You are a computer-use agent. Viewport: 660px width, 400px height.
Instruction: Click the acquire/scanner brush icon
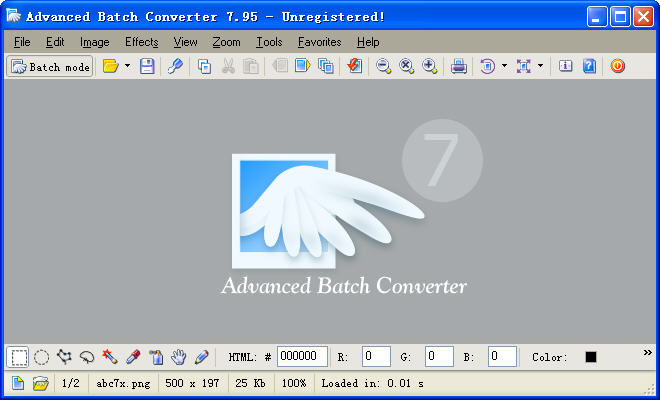tap(175, 66)
